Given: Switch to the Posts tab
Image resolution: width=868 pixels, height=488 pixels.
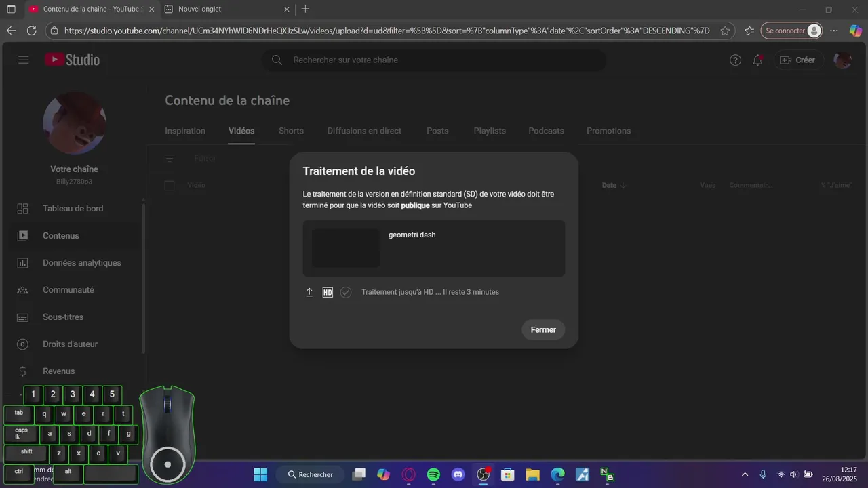Looking at the screenshot, I should point(437,131).
